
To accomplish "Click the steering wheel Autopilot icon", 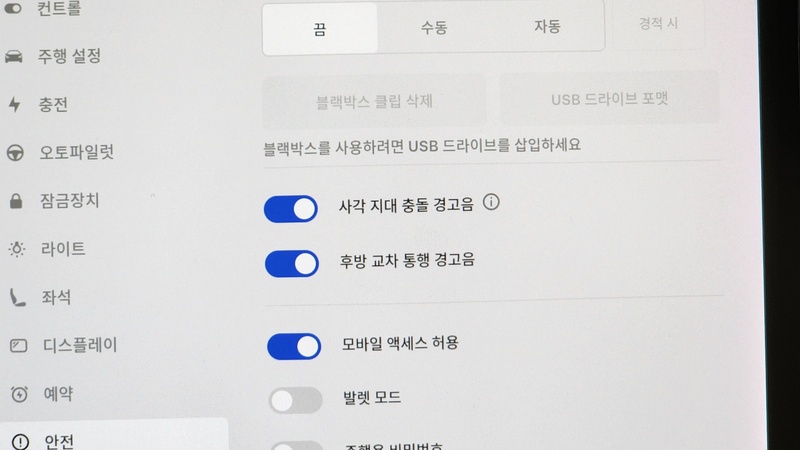I will pyautogui.click(x=16, y=153).
